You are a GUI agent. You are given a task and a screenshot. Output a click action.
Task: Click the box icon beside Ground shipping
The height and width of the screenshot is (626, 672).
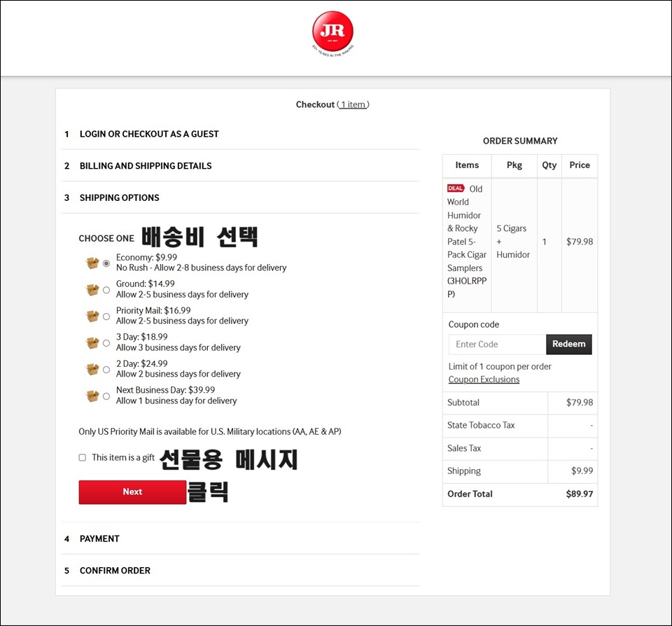coord(92,290)
